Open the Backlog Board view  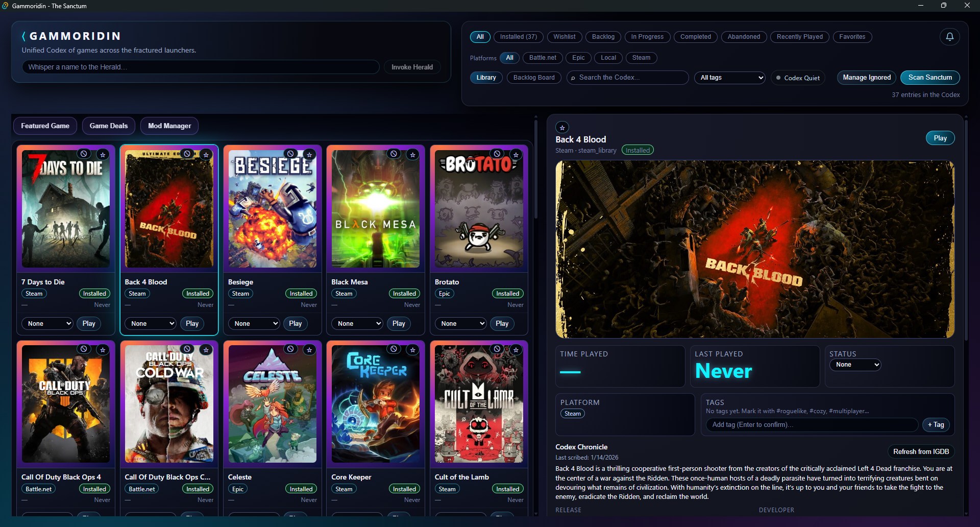pyautogui.click(x=533, y=77)
